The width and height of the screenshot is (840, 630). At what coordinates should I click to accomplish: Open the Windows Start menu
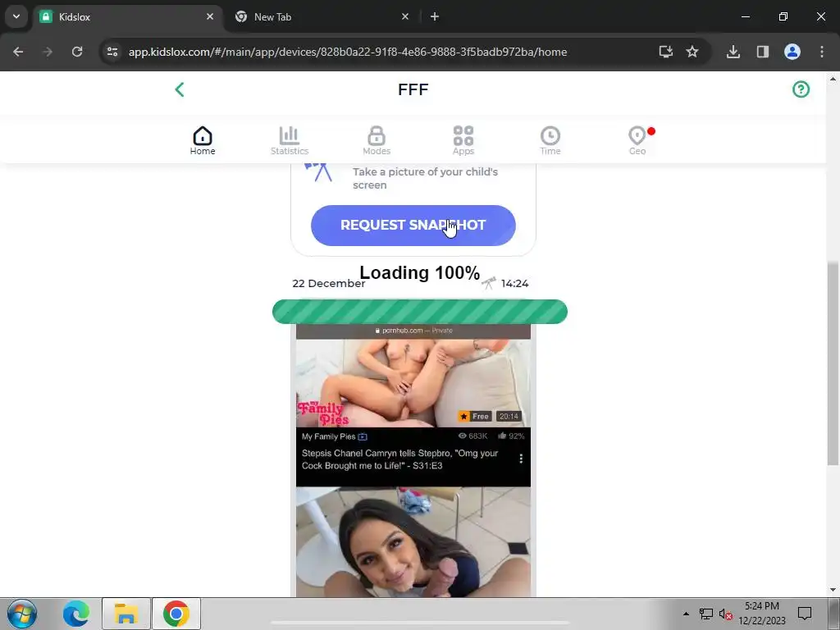(x=22, y=614)
